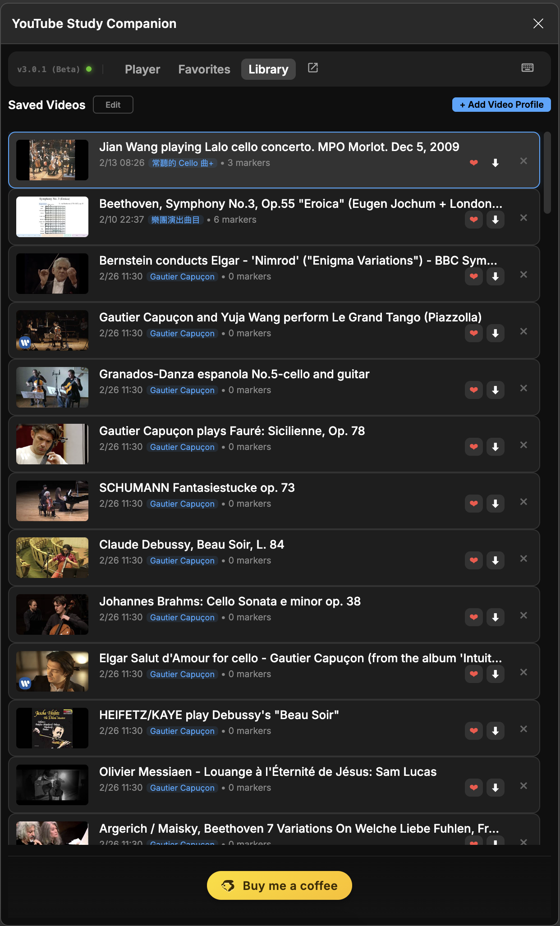
Task: Download the Brahms Cello Sonata entry
Action: pos(495,618)
